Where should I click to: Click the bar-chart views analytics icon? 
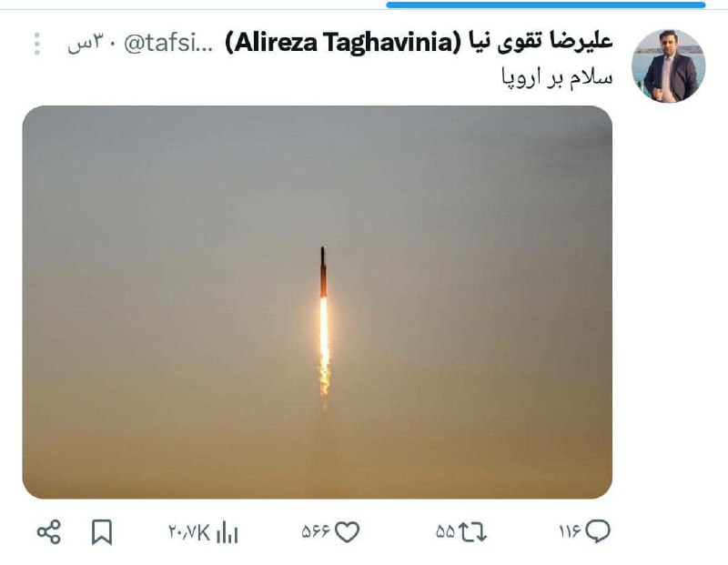pos(227,532)
